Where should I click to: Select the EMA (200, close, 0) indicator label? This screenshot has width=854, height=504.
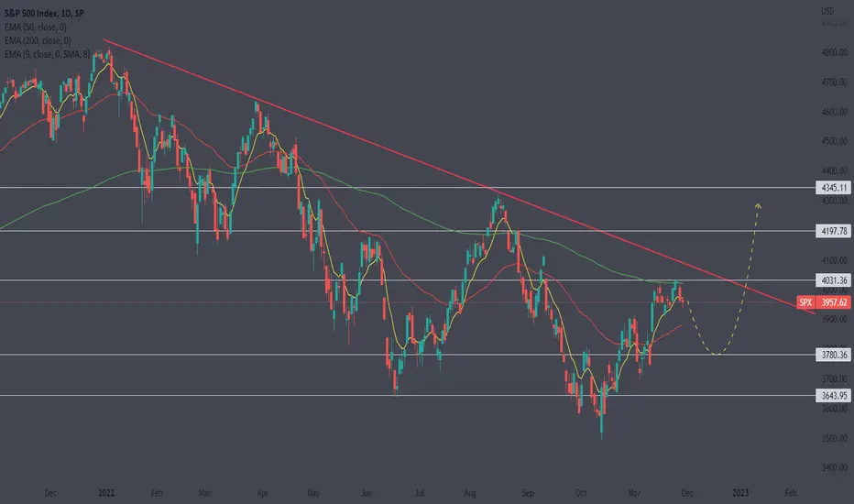[x=38, y=40]
